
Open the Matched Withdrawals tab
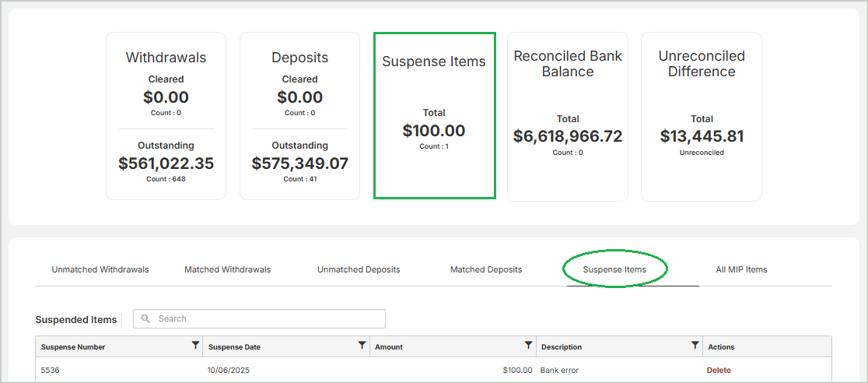227,269
